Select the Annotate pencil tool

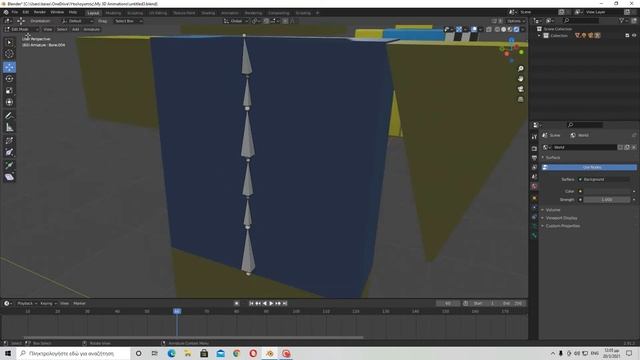(9, 116)
